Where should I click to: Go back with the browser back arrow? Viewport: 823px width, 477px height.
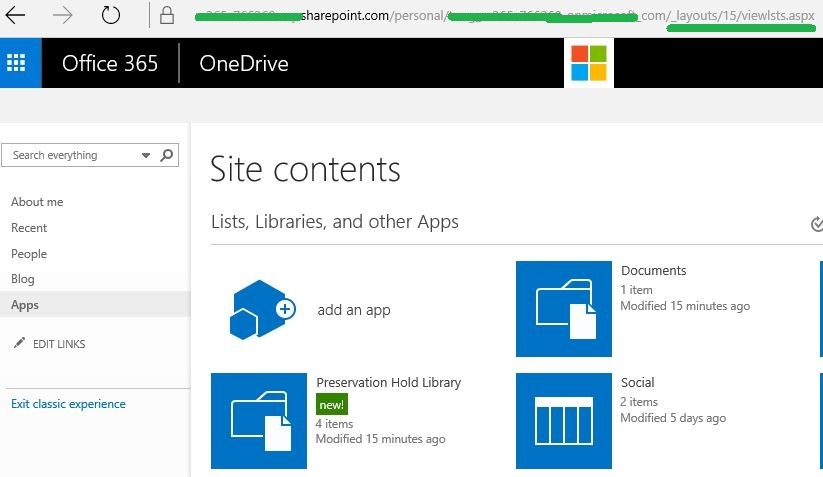(x=15, y=15)
